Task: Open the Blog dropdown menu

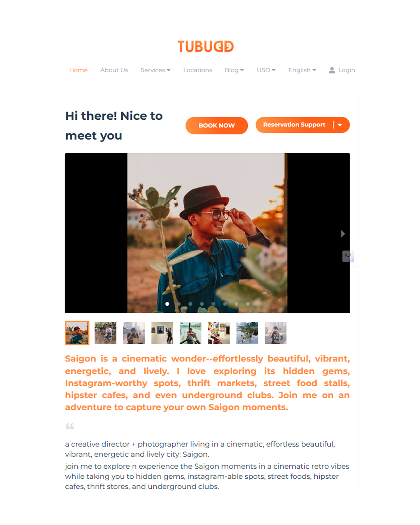Action: pyautogui.click(x=234, y=70)
